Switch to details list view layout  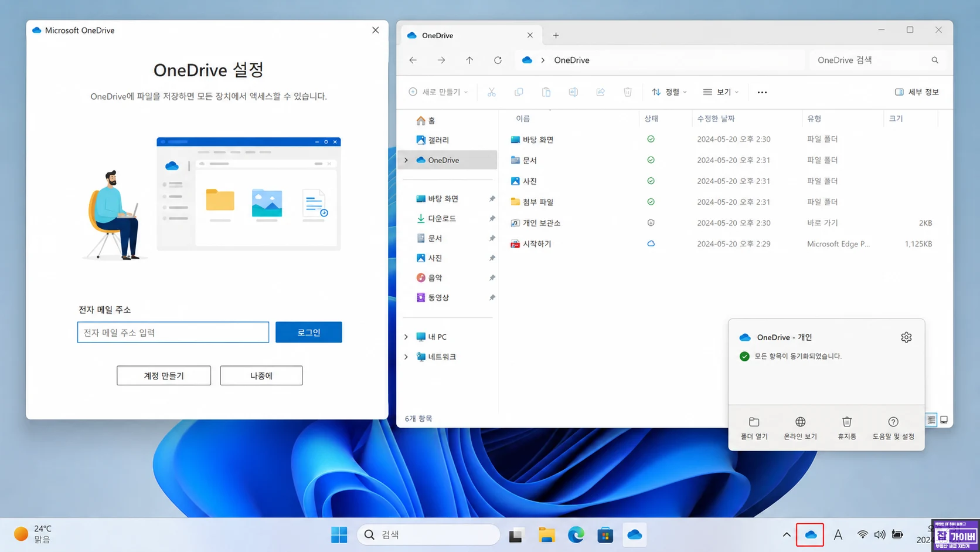(931, 420)
